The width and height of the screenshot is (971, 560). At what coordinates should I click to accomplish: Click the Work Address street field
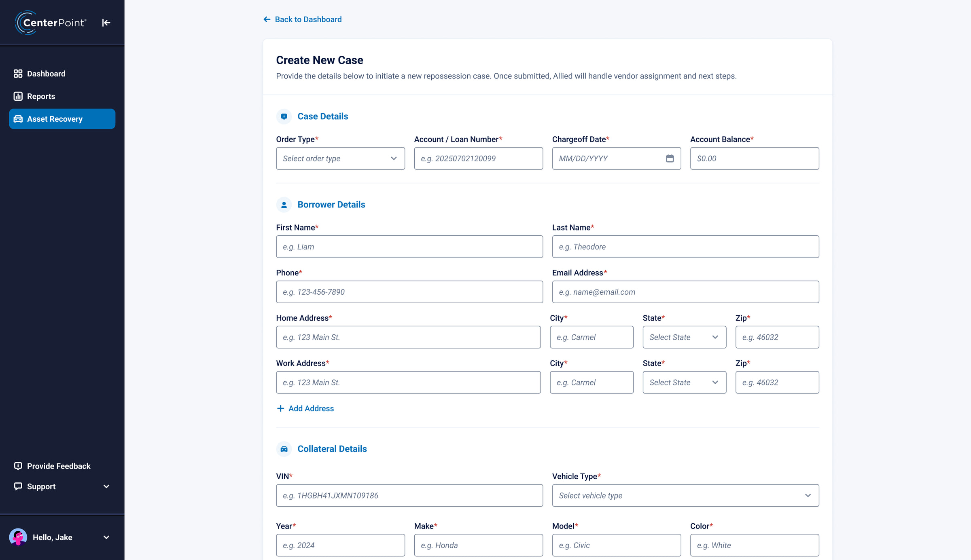point(408,382)
